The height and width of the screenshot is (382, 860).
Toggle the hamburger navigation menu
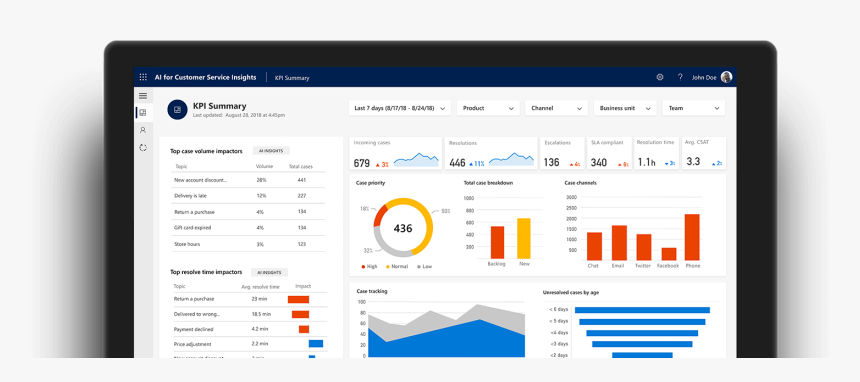(x=143, y=96)
